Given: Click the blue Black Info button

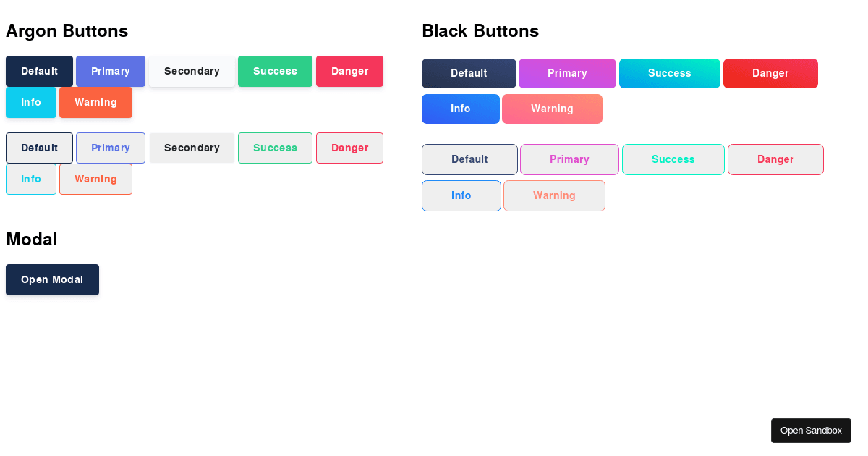Looking at the screenshot, I should coord(460,109).
